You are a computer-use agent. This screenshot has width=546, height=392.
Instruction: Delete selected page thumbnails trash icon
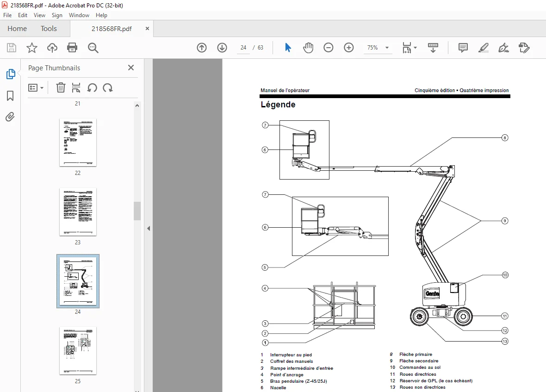[61, 88]
